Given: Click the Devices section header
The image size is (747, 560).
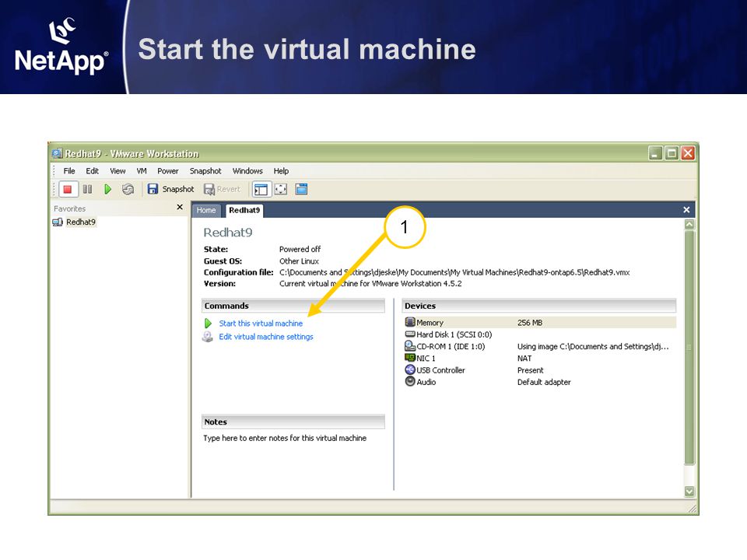Looking at the screenshot, I should 538,306.
